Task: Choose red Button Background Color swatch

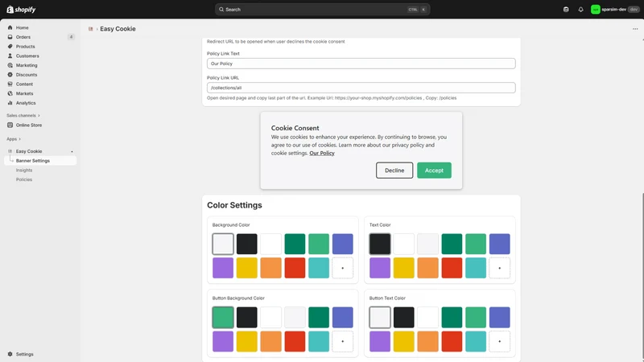Action: (295, 341)
